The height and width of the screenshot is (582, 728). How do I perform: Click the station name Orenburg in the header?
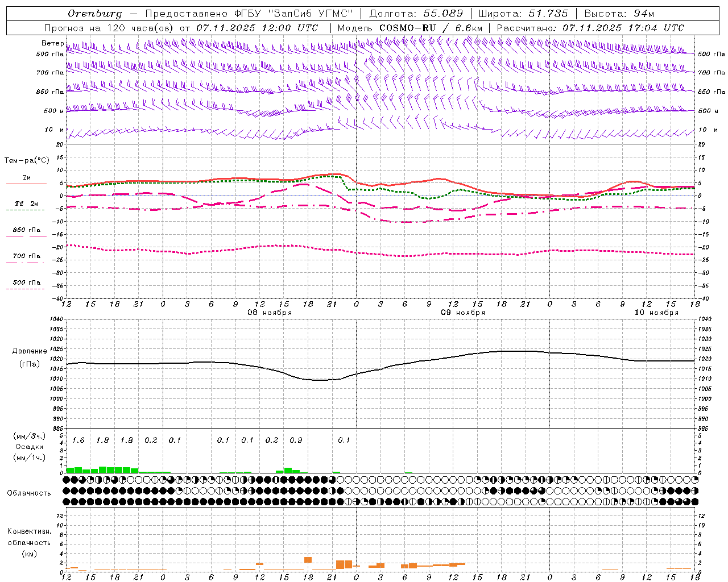[94, 14]
